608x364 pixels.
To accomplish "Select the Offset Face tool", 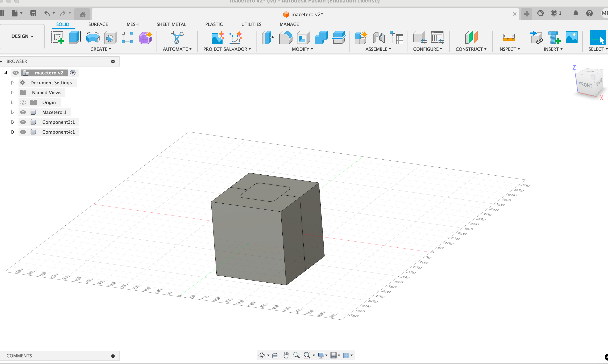I will pos(339,37).
